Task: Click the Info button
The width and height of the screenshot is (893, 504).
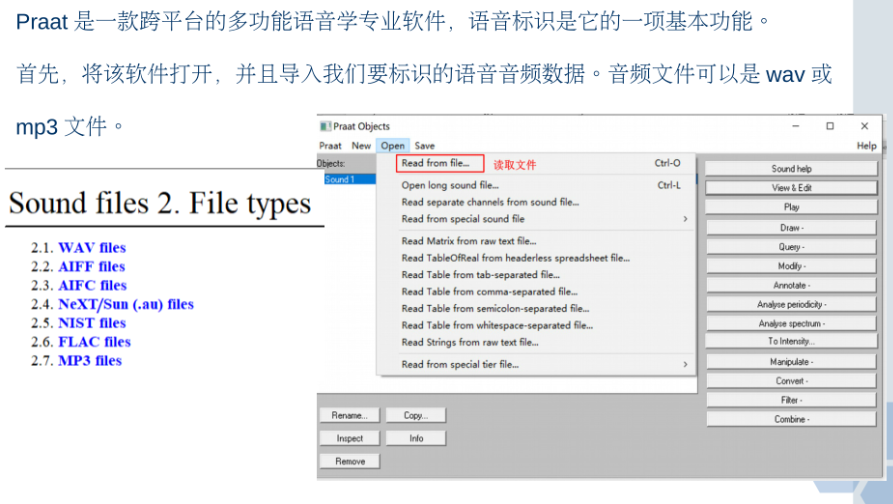Action: click(416, 439)
